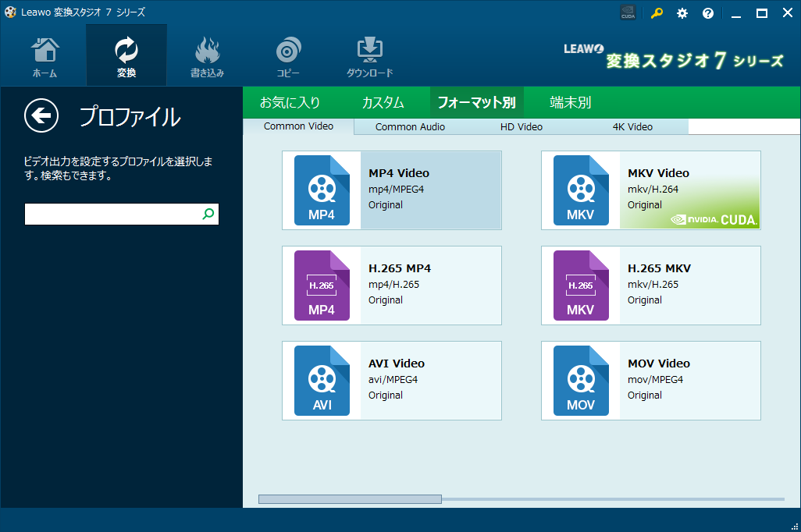Image resolution: width=801 pixels, height=532 pixels.
Task: Maximize the Leawo window
Action: [762, 13]
